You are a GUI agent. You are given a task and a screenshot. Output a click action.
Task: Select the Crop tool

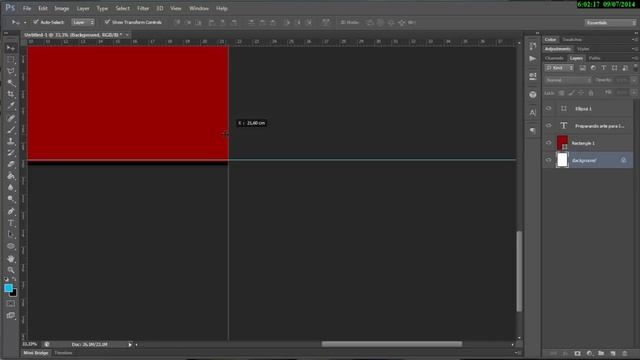click(x=11, y=94)
